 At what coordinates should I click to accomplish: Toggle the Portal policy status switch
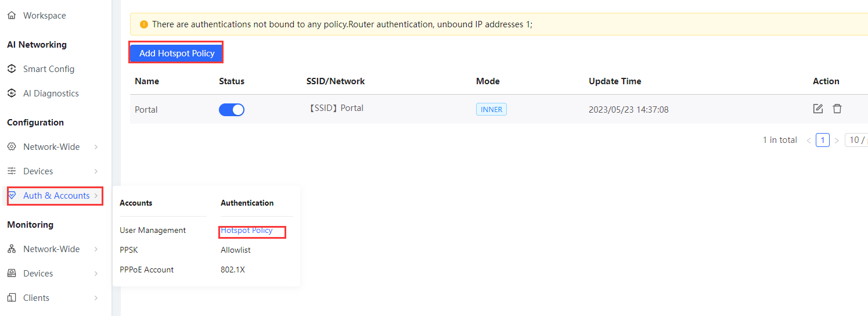pyautogui.click(x=231, y=110)
